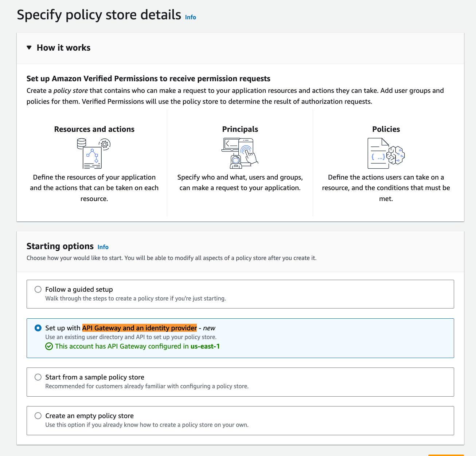This screenshot has height=456, width=476.
Task: Click the How it works heading text
Action: tap(64, 48)
